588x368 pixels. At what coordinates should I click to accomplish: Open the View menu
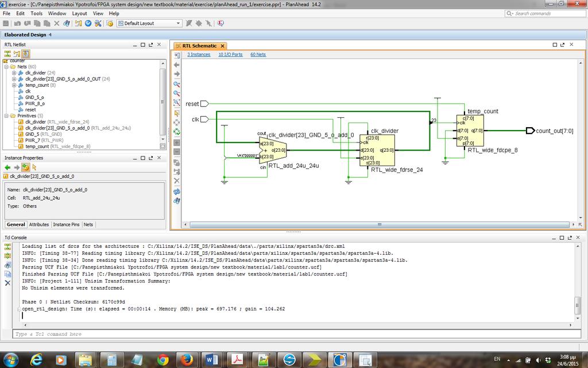[x=98, y=14]
